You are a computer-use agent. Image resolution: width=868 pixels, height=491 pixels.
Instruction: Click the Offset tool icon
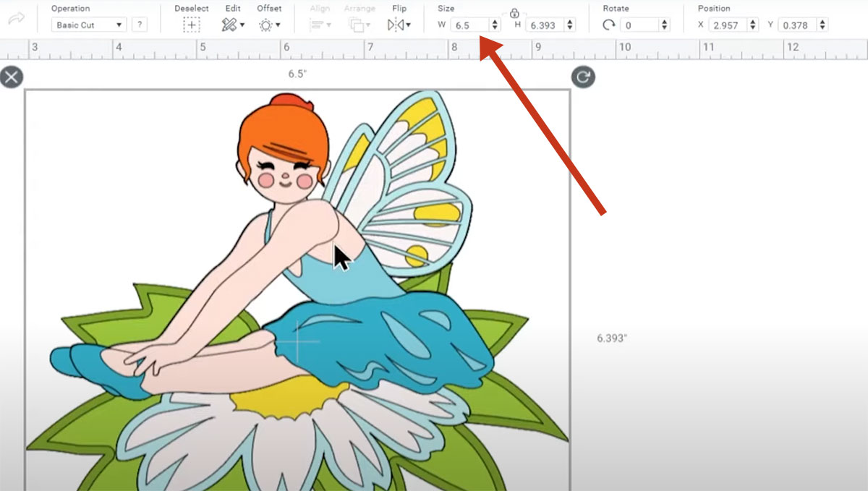click(x=269, y=25)
